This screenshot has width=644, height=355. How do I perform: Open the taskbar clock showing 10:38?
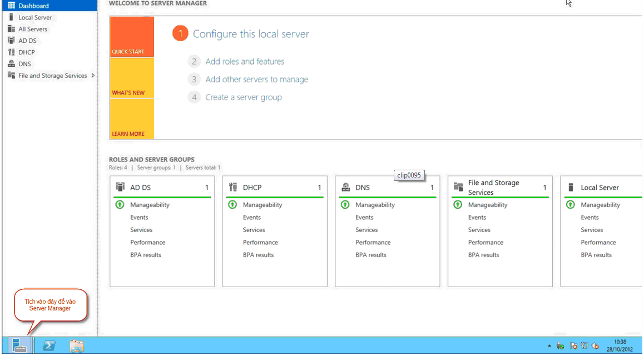click(x=620, y=346)
